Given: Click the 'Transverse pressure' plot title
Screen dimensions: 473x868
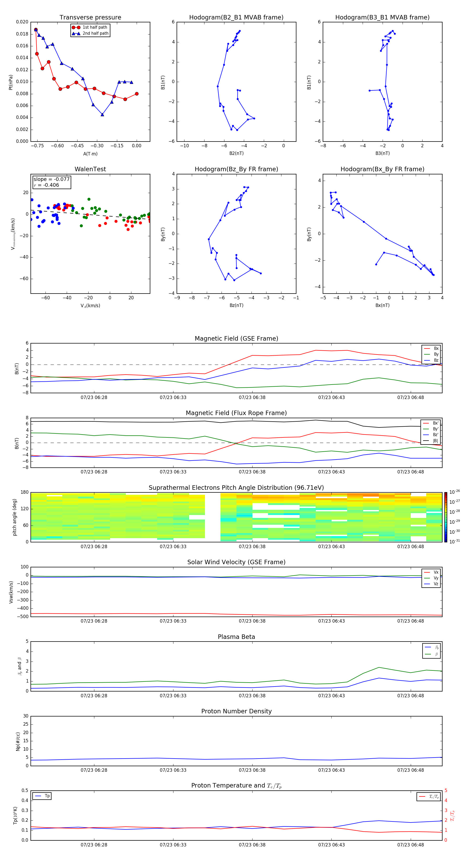Looking at the screenshot, I should coord(90,17).
